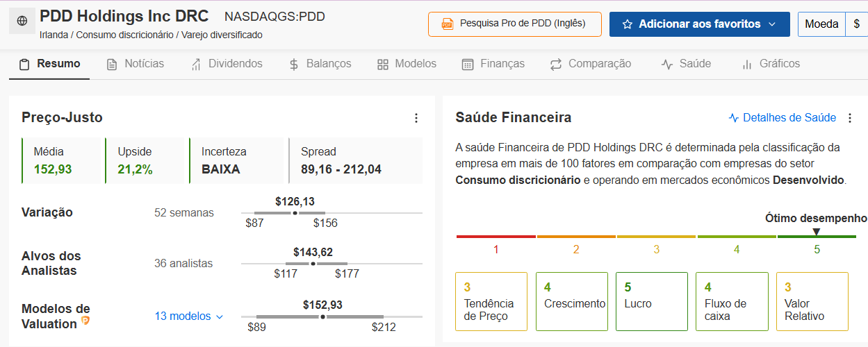Open the Saúde Financeira three-dot options
The width and height of the screenshot is (868, 347).
(849, 118)
